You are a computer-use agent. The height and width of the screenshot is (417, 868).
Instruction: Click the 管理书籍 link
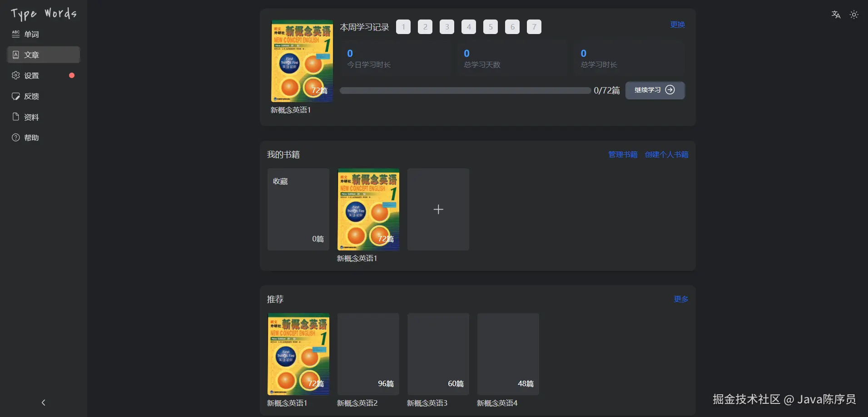pyautogui.click(x=623, y=155)
